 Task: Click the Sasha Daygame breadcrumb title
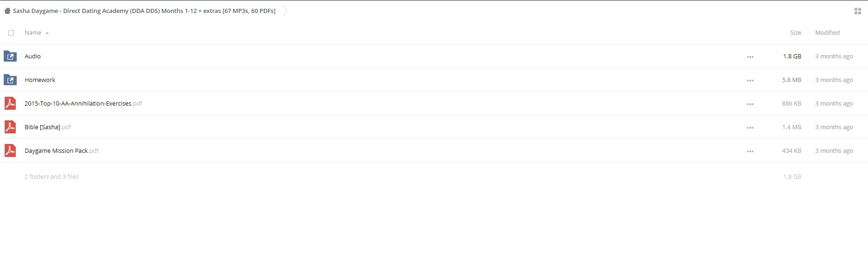(144, 11)
